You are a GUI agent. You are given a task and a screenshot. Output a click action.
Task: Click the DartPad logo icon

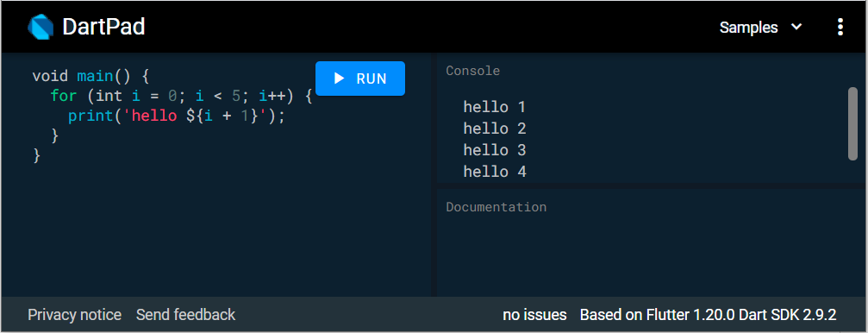(41, 27)
